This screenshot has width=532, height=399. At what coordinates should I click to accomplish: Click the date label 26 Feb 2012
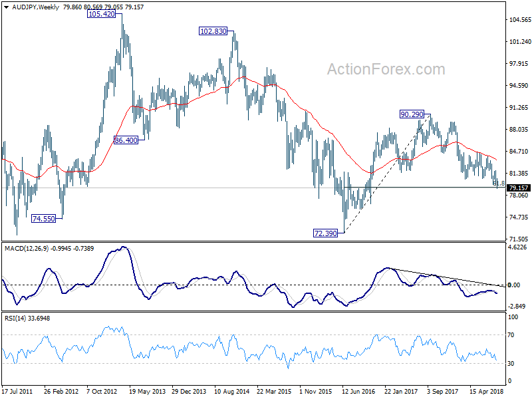[x=61, y=391]
